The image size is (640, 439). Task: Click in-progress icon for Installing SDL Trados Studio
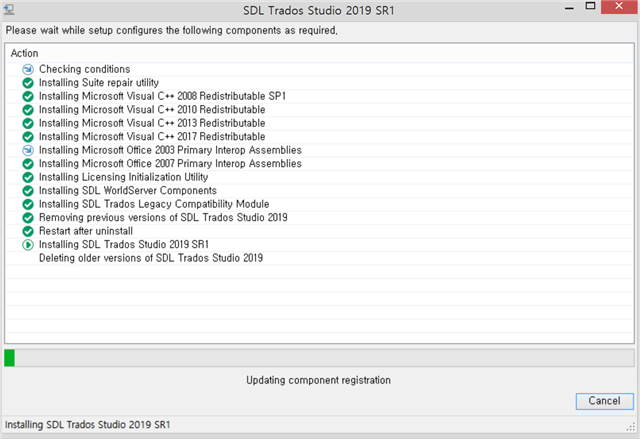28,245
